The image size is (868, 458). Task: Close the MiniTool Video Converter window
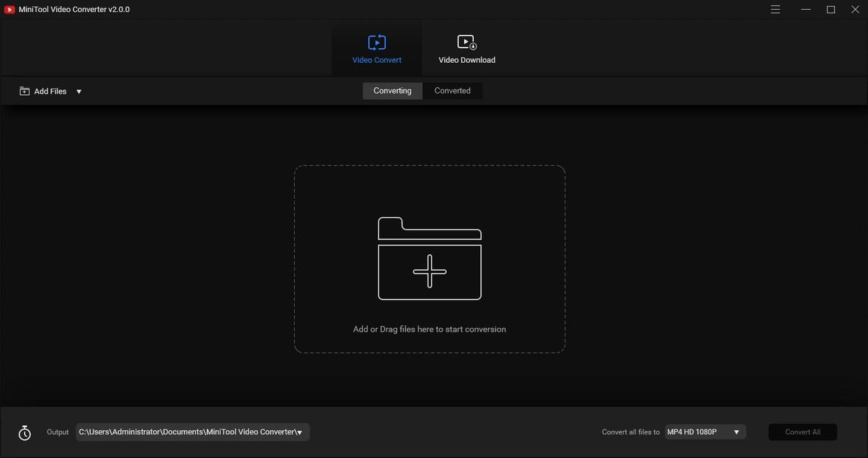click(x=855, y=10)
